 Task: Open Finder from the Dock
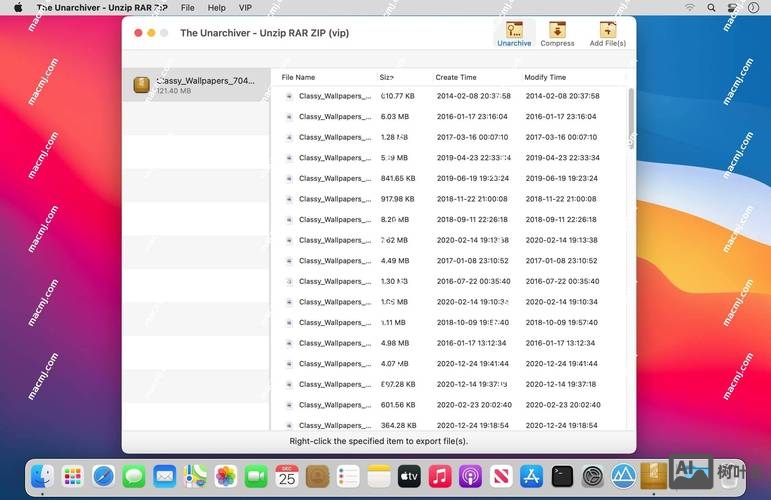click(41, 477)
